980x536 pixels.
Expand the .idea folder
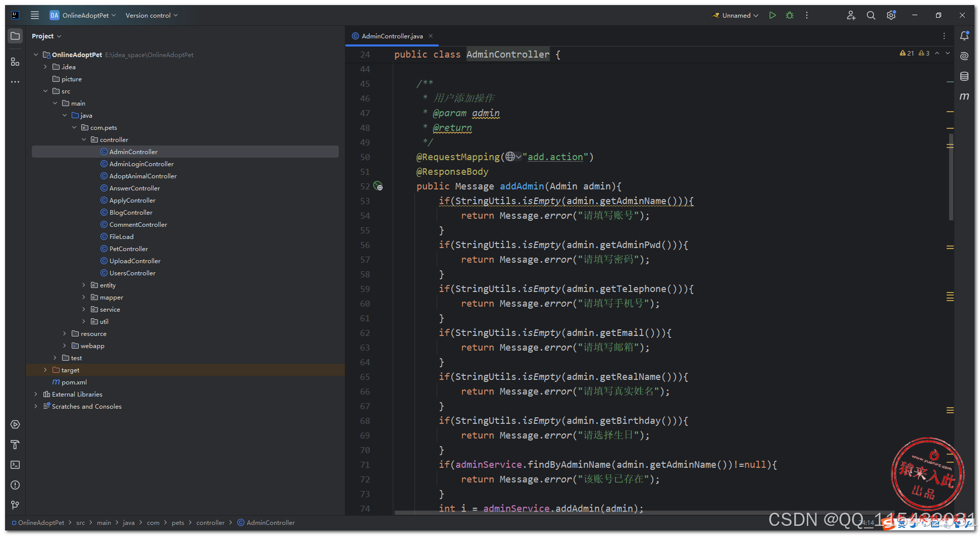coord(45,67)
